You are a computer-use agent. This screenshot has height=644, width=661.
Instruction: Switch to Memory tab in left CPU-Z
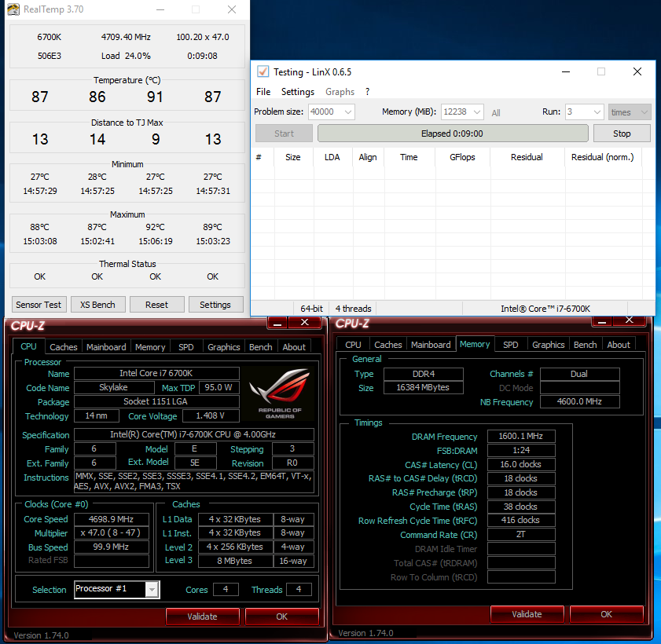click(x=150, y=347)
